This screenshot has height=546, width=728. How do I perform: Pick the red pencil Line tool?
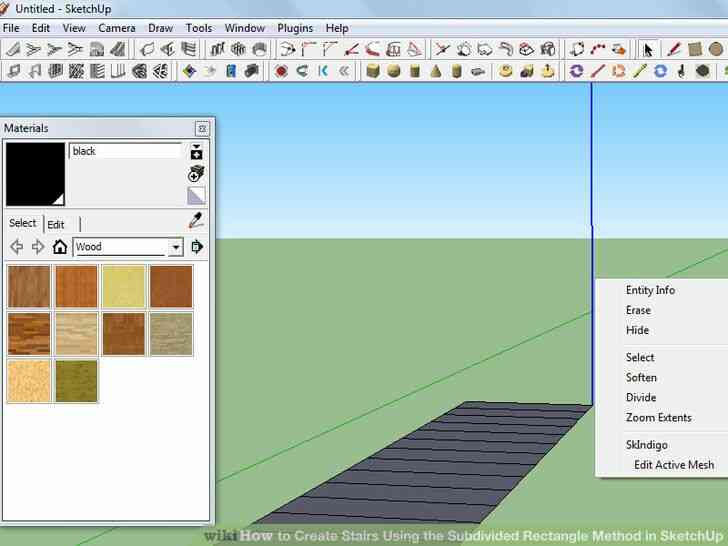pyautogui.click(x=673, y=49)
